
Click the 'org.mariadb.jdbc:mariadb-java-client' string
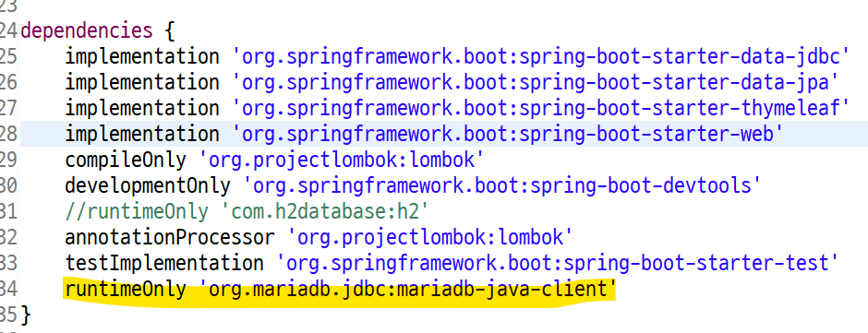[x=408, y=290]
